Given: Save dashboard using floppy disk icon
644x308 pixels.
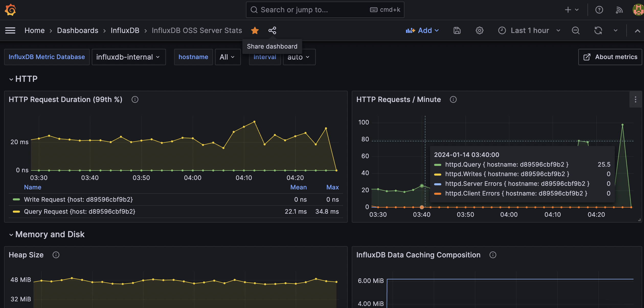Looking at the screenshot, I should [457, 30].
